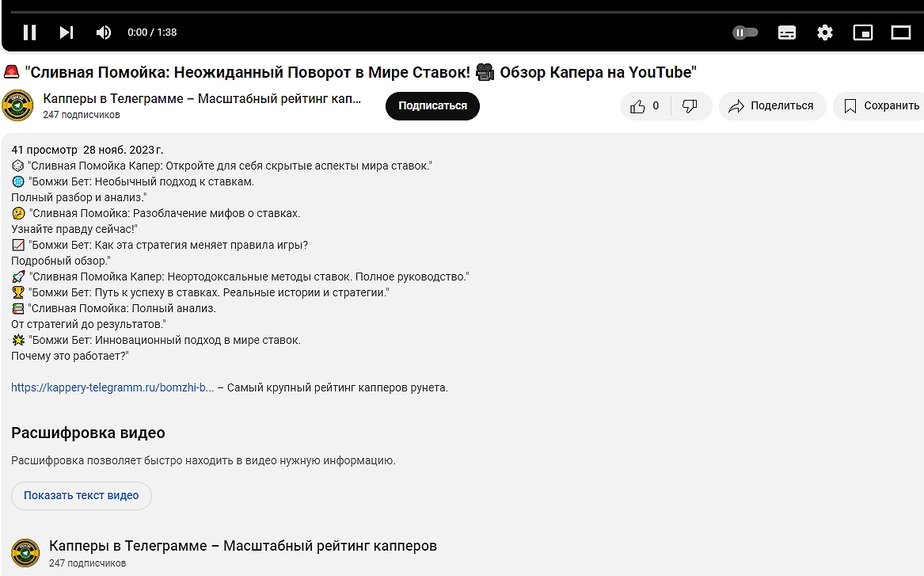Open the kappery-telegramm.ru link
This screenshot has width=924, height=576.
coord(112,388)
